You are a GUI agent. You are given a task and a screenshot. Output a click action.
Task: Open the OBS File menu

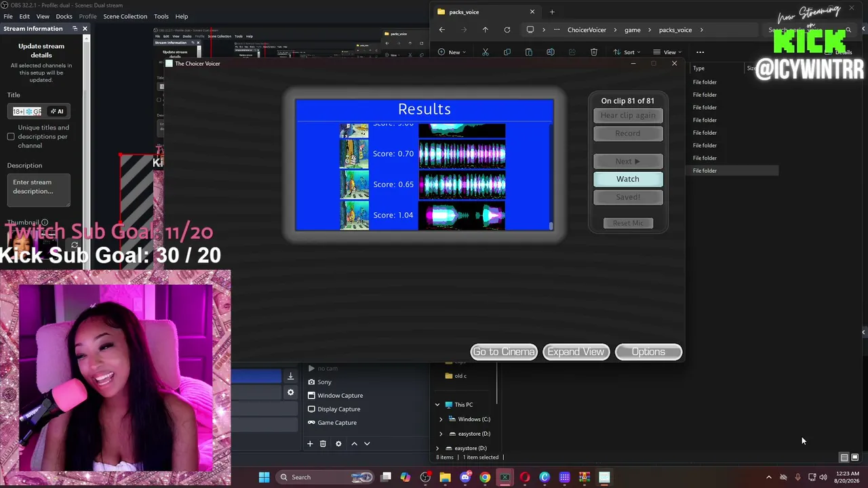(8, 16)
